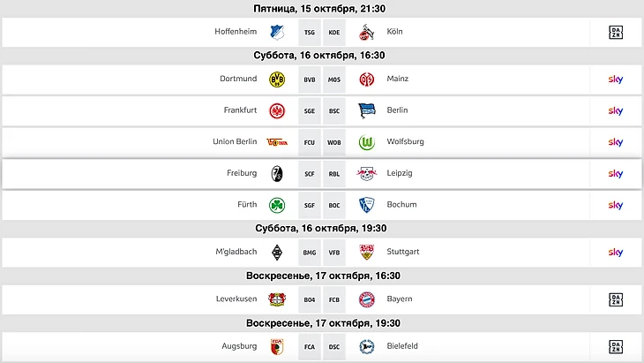
Task: Click the Wolfsburg green W crest
Action: [x=367, y=142]
